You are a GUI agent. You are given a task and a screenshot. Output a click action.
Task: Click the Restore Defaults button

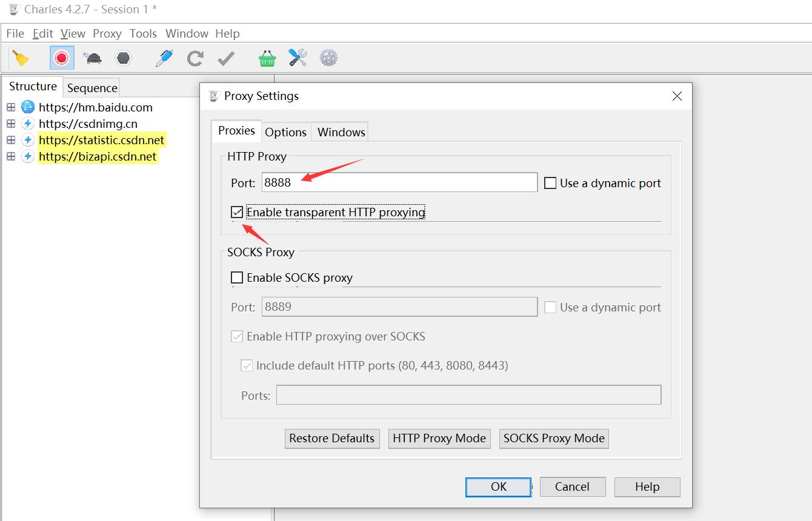(331, 438)
